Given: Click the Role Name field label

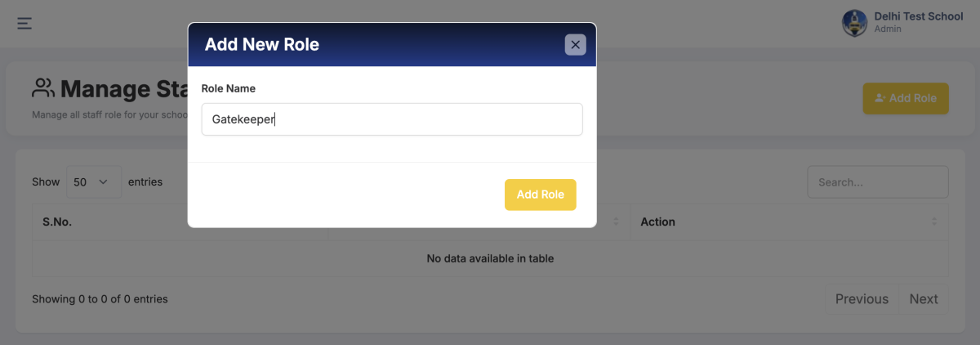Looking at the screenshot, I should (229, 88).
